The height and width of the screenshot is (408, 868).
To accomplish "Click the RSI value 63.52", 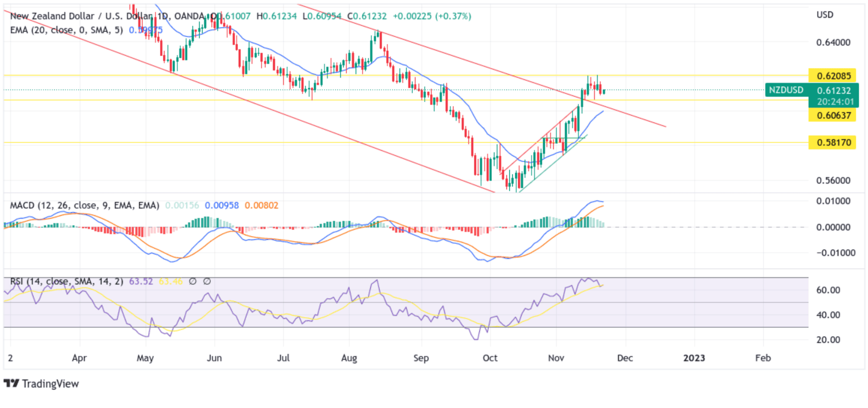I will pos(141,281).
